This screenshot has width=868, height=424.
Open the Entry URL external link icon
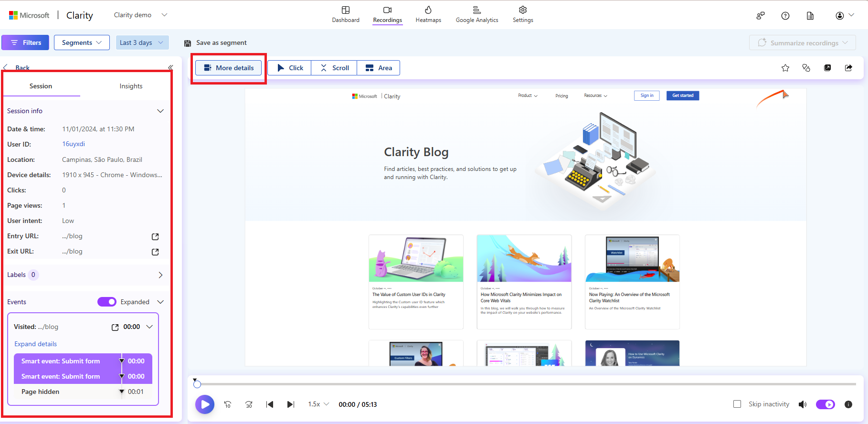(155, 237)
